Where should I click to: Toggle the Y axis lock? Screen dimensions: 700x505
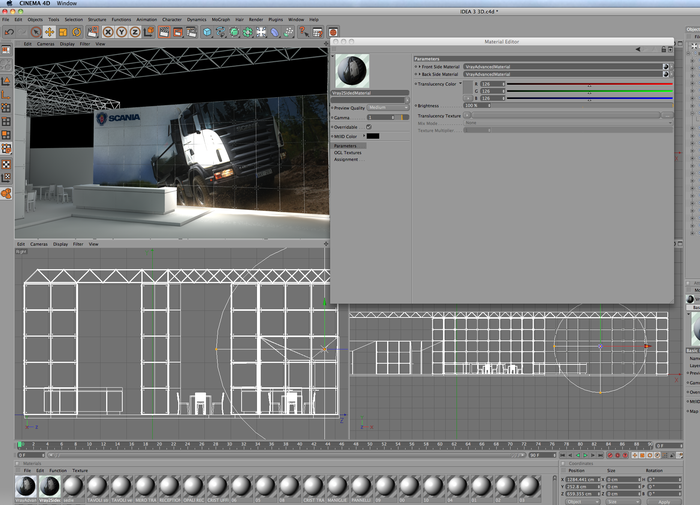click(121, 32)
